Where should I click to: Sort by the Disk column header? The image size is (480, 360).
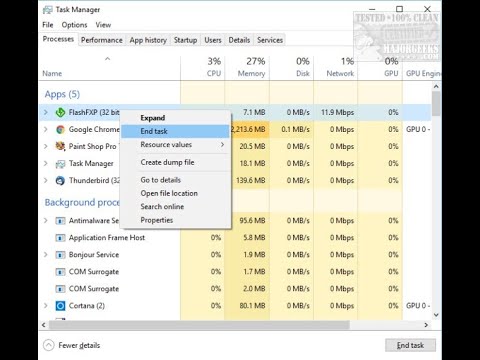tap(292, 68)
